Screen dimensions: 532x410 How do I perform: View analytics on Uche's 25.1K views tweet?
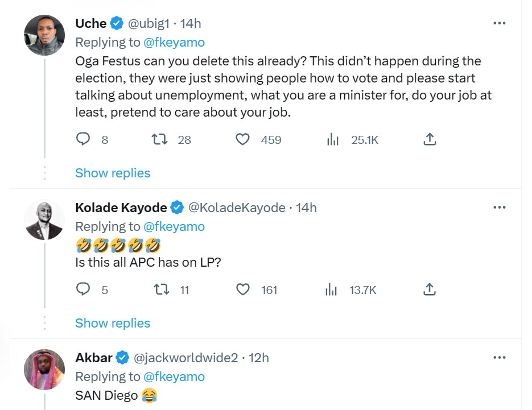pyautogui.click(x=333, y=139)
